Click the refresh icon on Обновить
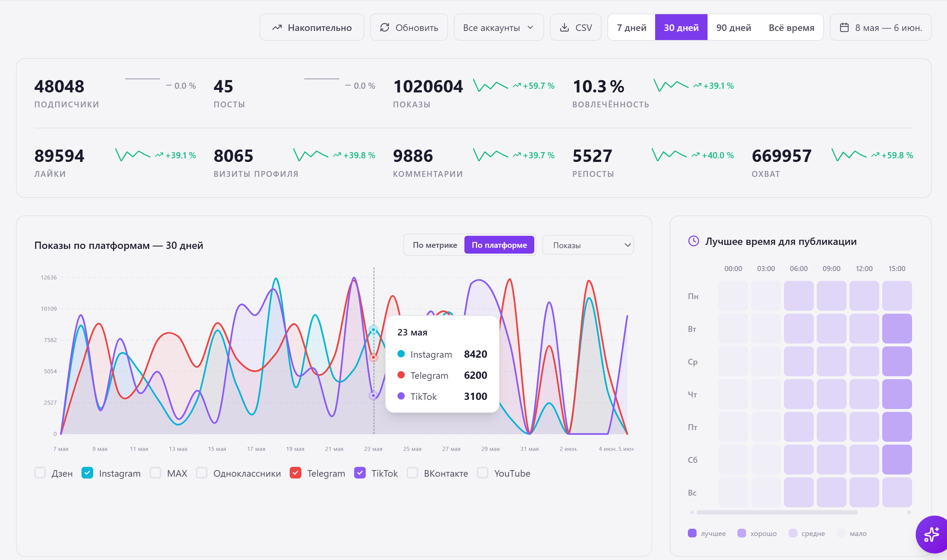 coord(385,28)
